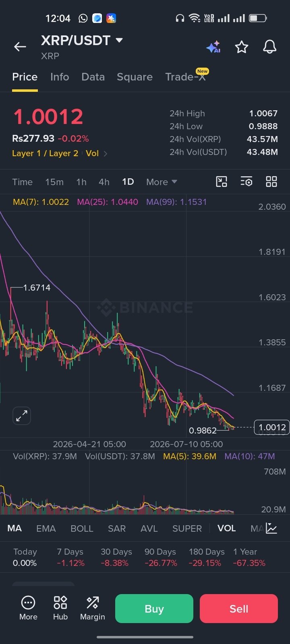Tap the green Buy button

tap(154, 609)
